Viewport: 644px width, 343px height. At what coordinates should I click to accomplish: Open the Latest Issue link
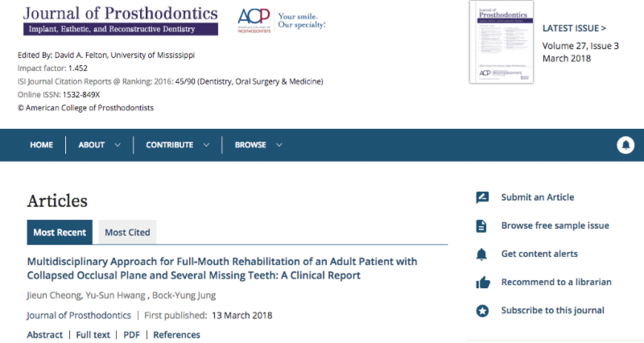[574, 27]
